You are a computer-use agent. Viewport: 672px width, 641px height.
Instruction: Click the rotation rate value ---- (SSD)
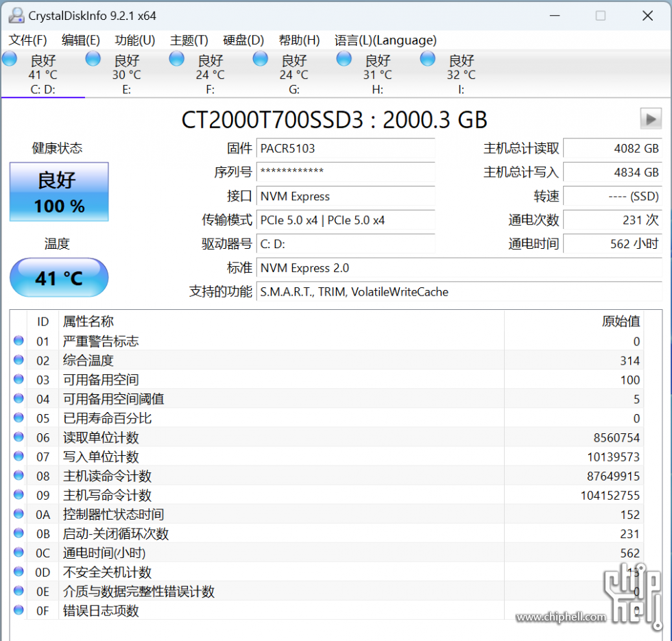613,196
